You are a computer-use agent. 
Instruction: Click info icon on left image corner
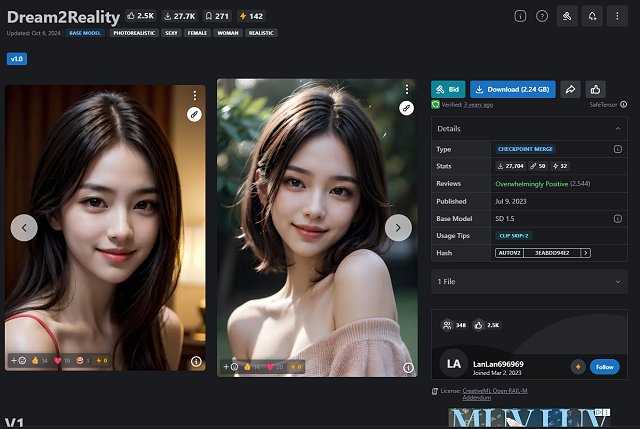(x=196, y=360)
